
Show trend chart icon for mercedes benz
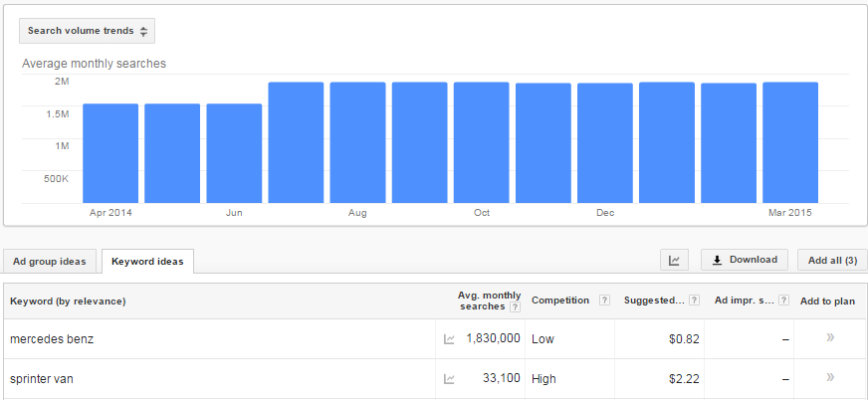pyautogui.click(x=449, y=339)
